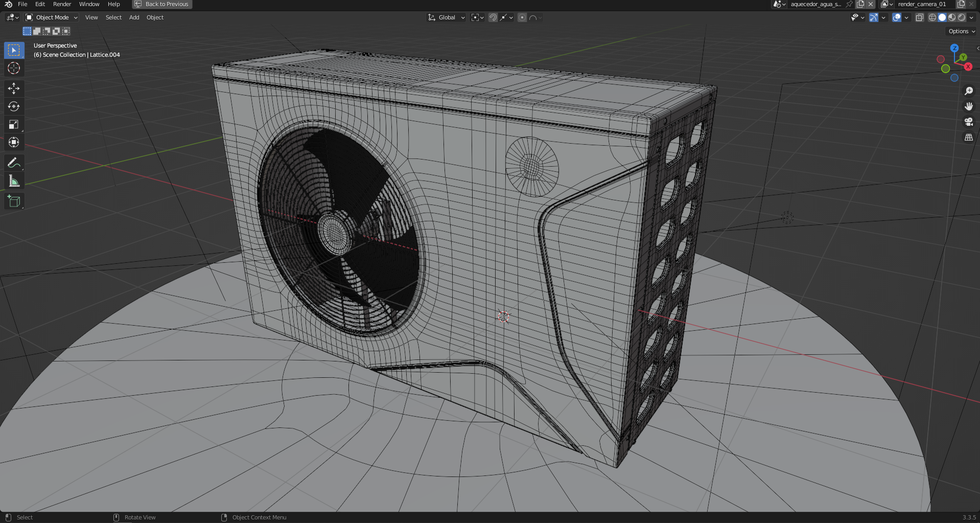The height and width of the screenshot is (523, 980).
Task: Click the blue Z axis on the gizmo
Action: [954, 48]
